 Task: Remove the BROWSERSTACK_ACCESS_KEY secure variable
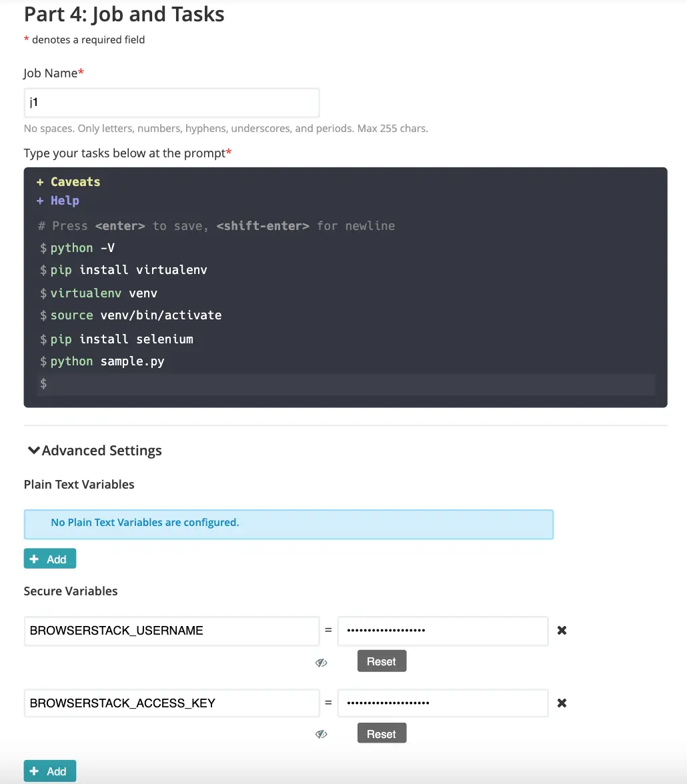click(562, 703)
